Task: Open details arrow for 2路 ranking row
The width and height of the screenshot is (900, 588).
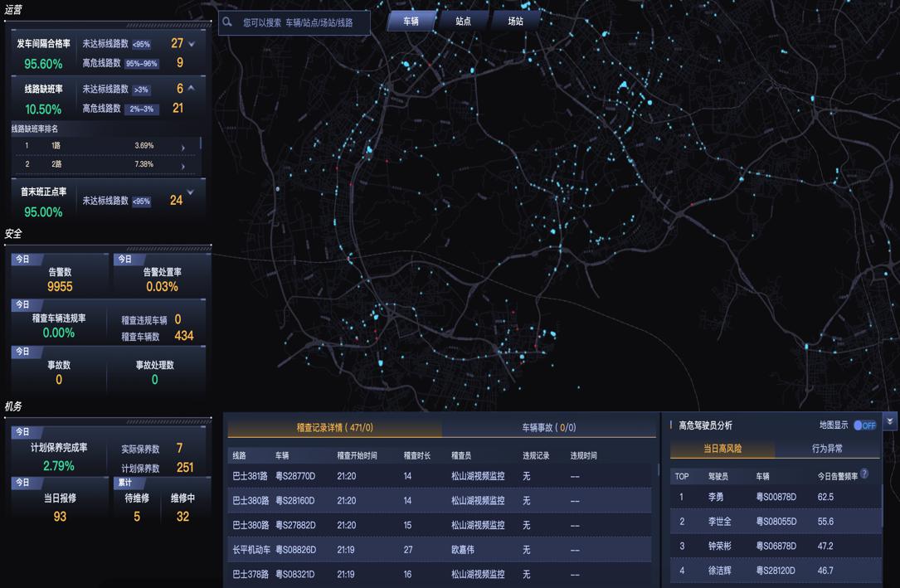Action: pos(183,166)
